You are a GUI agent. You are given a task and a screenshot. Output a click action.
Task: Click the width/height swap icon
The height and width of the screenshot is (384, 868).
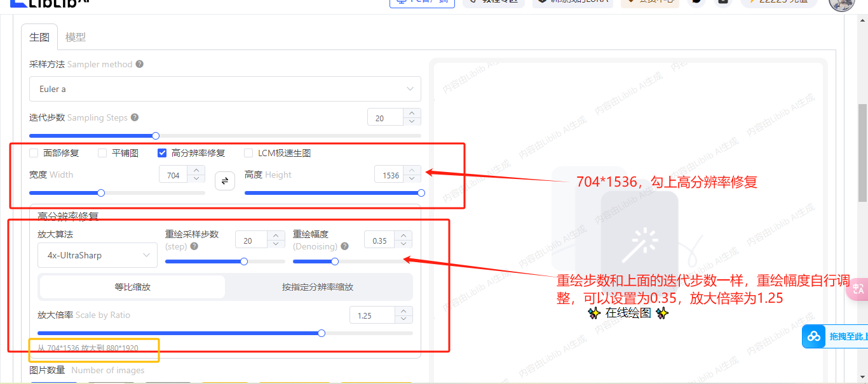coord(224,182)
